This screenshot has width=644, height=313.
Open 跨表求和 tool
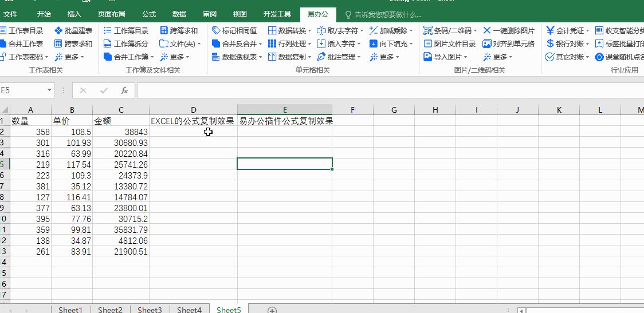point(73,43)
